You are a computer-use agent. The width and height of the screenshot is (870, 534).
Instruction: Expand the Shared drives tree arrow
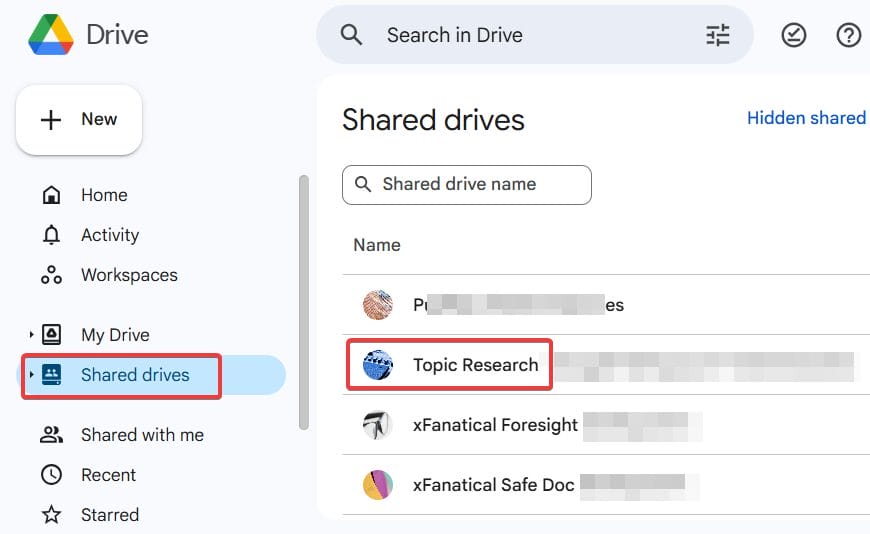click(31, 375)
